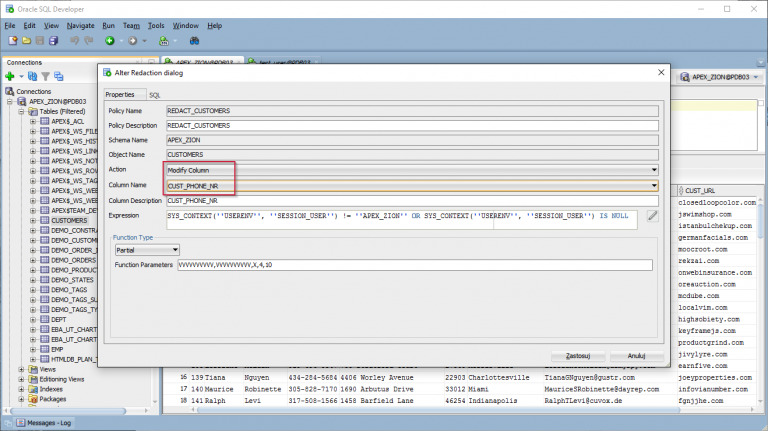The image size is (768, 431).
Task: Click the Filter funnel icon in Connections
Action: pos(45,76)
